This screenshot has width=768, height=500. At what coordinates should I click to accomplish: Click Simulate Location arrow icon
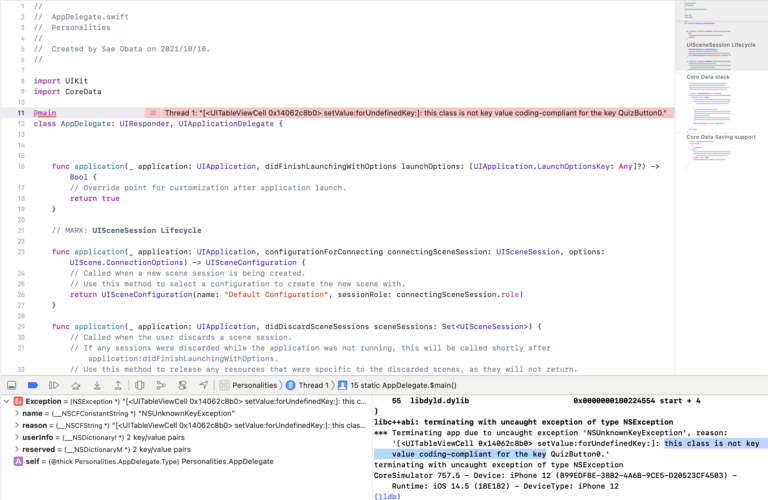pos(204,385)
